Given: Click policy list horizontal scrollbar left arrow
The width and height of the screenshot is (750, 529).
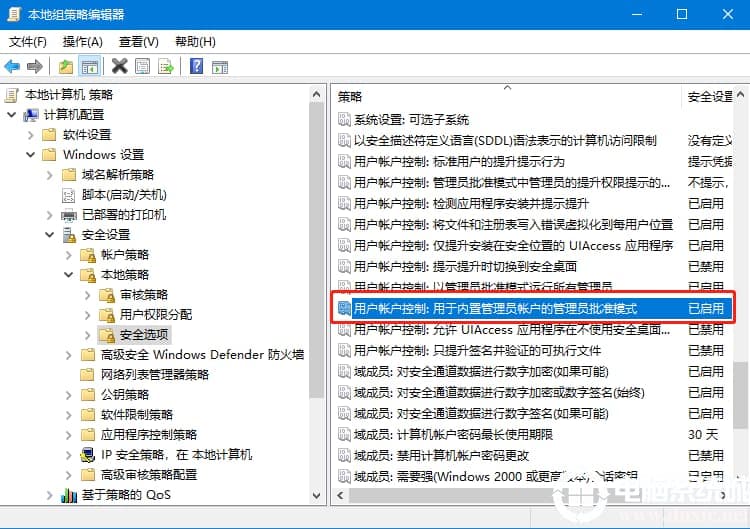Looking at the screenshot, I should [340, 496].
